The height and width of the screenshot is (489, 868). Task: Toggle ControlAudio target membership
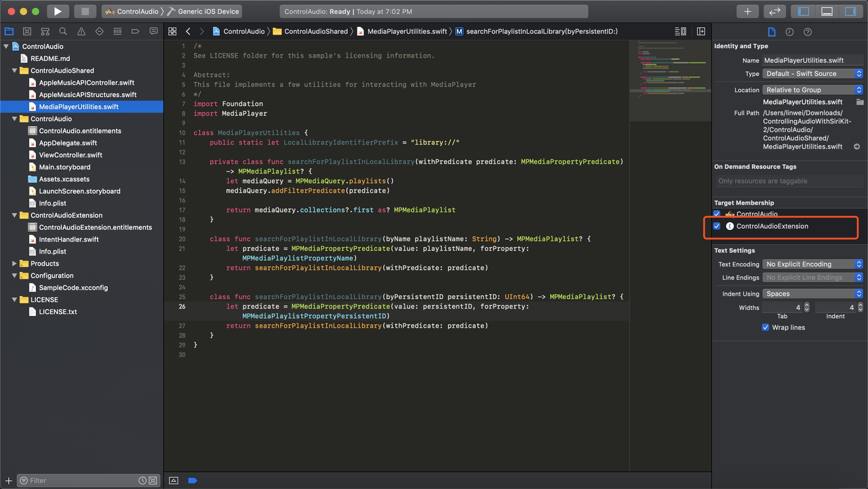717,214
